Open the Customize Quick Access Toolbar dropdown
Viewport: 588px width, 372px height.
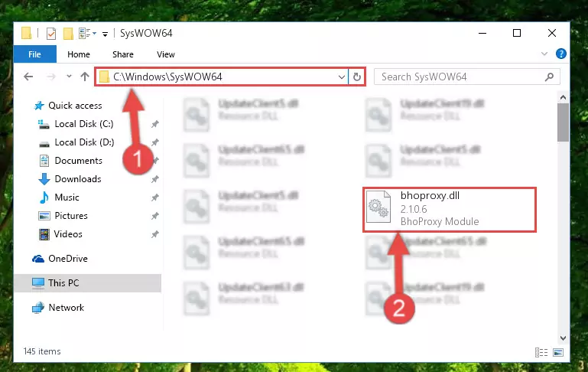coord(105,34)
